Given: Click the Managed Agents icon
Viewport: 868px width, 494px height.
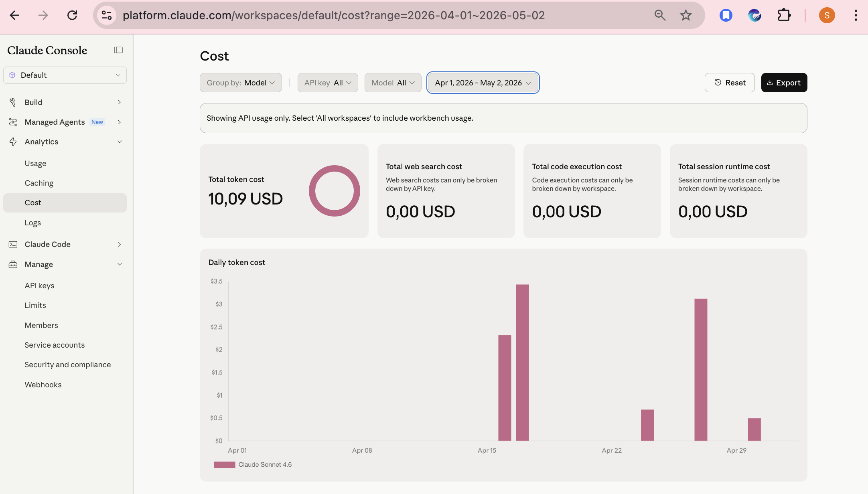Looking at the screenshot, I should coord(13,122).
